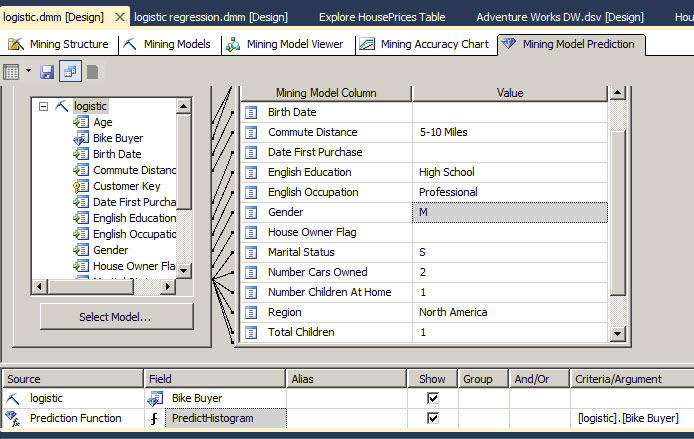Open the view switcher dropdown arrow

tap(28, 71)
